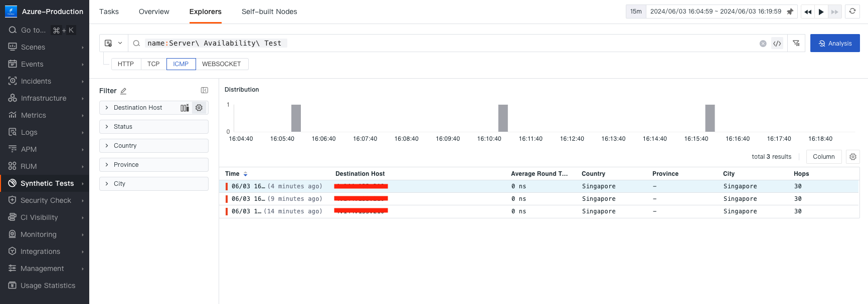Select the WEBSOCKET protocol tab

pyautogui.click(x=222, y=64)
